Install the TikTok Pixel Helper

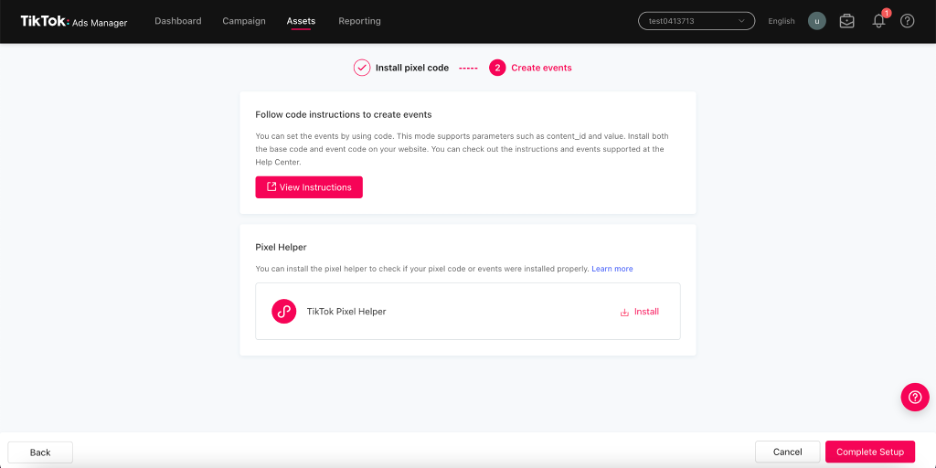640,312
